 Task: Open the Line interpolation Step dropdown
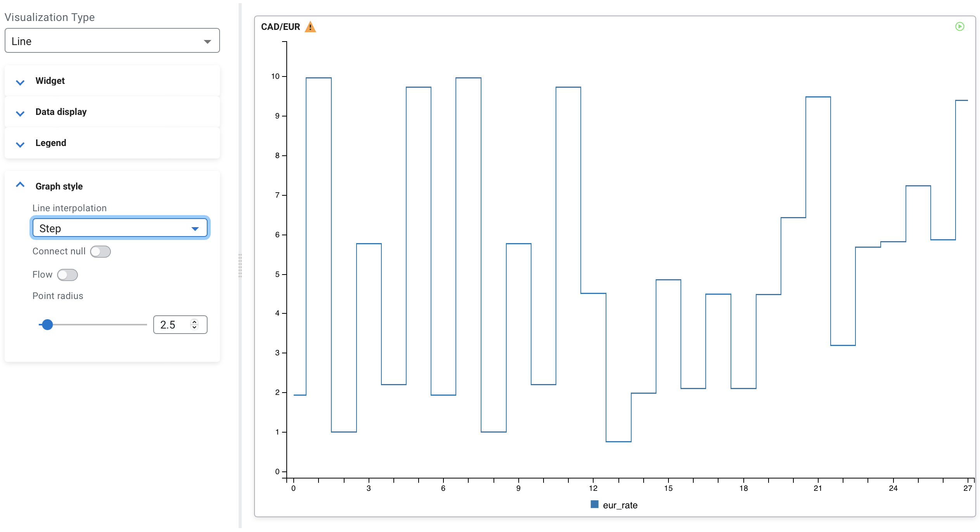click(x=119, y=228)
